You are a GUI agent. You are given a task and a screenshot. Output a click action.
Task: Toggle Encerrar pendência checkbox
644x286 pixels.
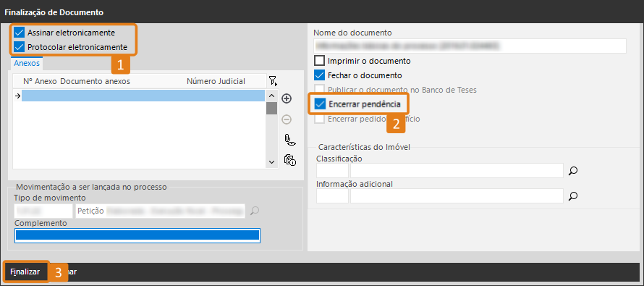click(x=320, y=104)
